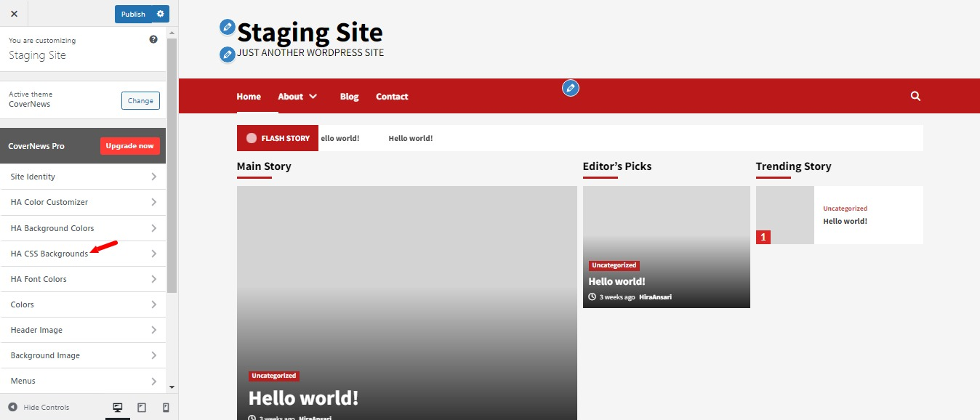Click the customizer panel scrollbar thumb
Viewport: 980px width, 420px height.
172,166
